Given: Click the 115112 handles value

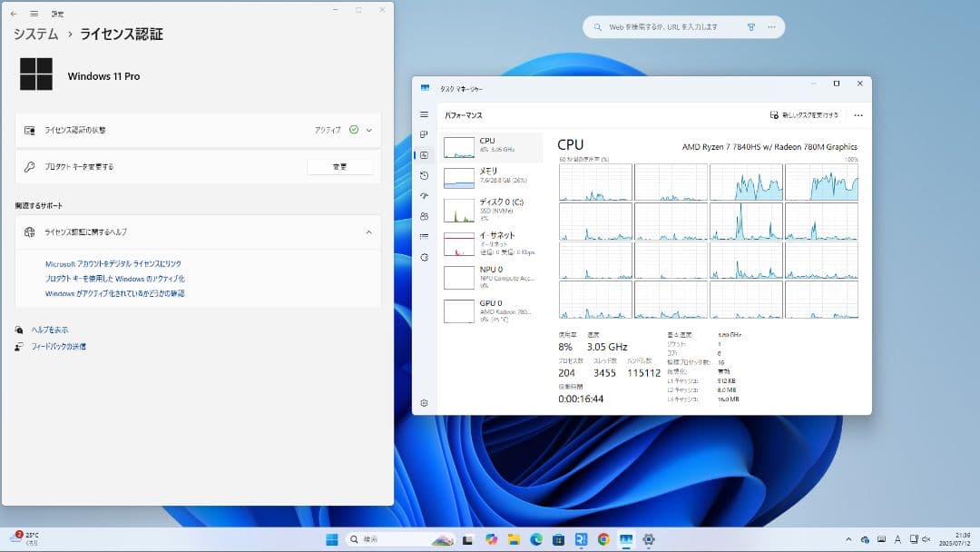Looking at the screenshot, I should pos(643,372).
